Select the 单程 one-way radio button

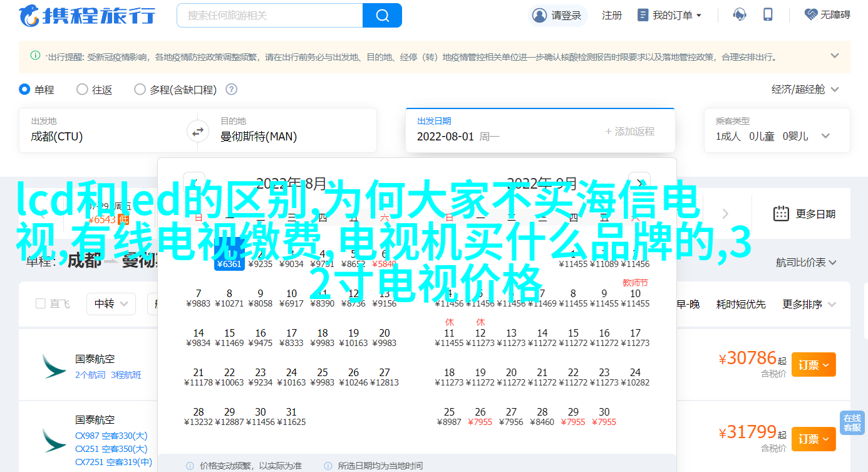click(24, 90)
